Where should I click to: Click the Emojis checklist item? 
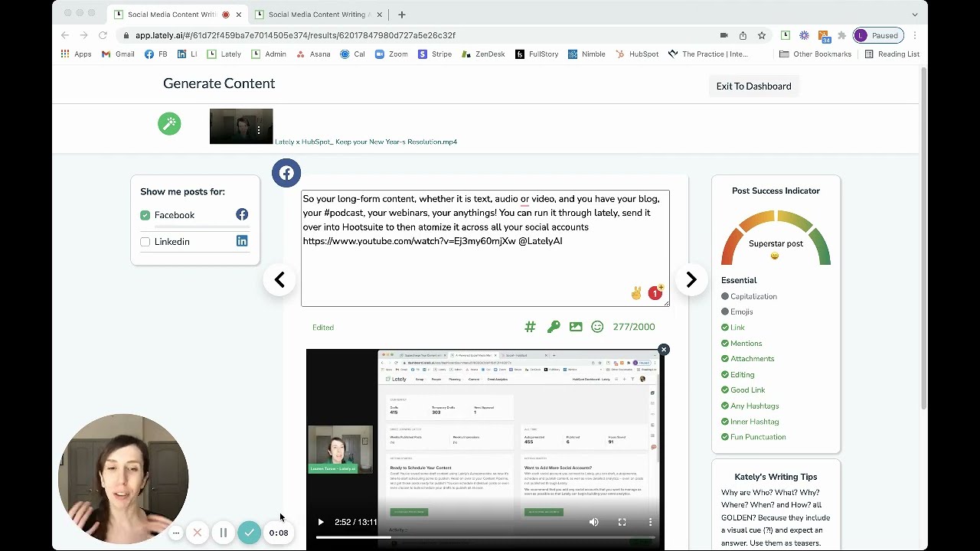(737, 311)
